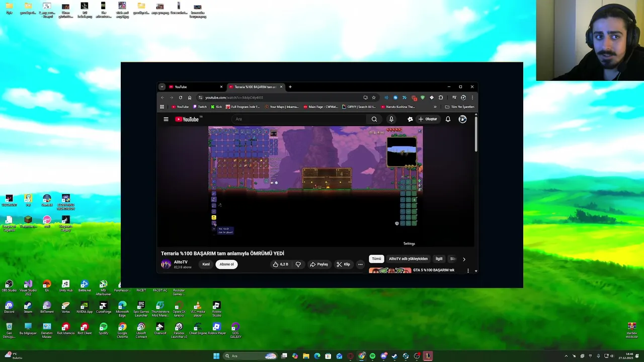Open Battle.net desktop shortcut
The width and height of the screenshot is (644, 362).
(x=85, y=286)
